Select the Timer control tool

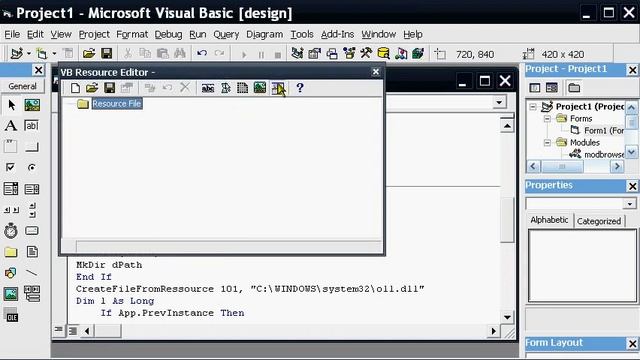[11, 231]
